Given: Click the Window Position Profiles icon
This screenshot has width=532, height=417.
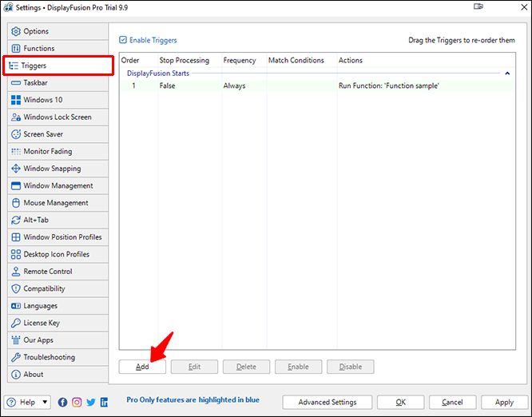Looking at the screenshot, I should (16, 237).
